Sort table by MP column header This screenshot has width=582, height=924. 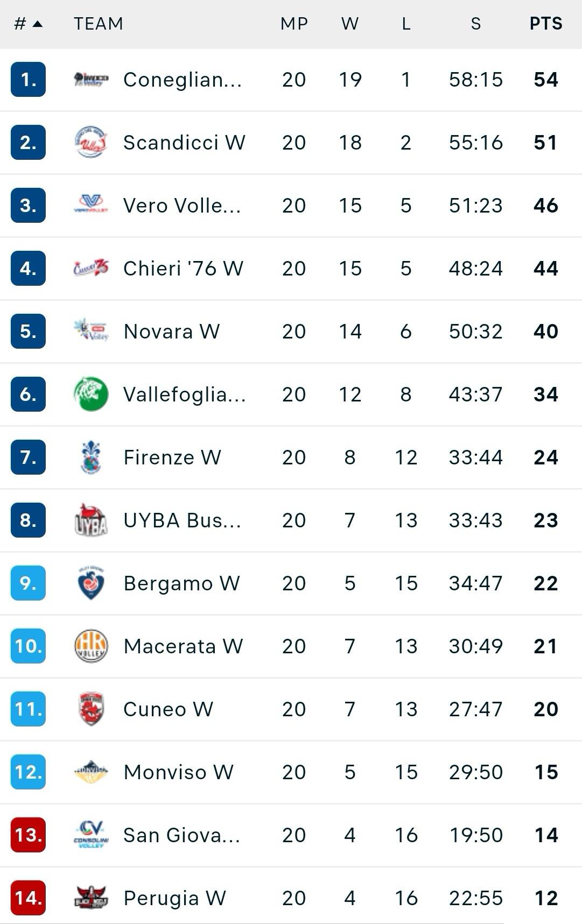(294, 24)
